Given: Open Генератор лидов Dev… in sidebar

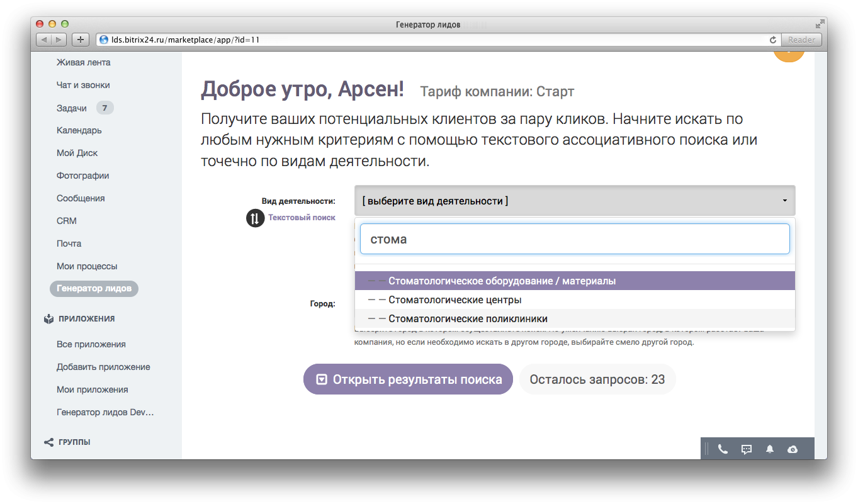Looking at the screenshot, I should (105, 412).
